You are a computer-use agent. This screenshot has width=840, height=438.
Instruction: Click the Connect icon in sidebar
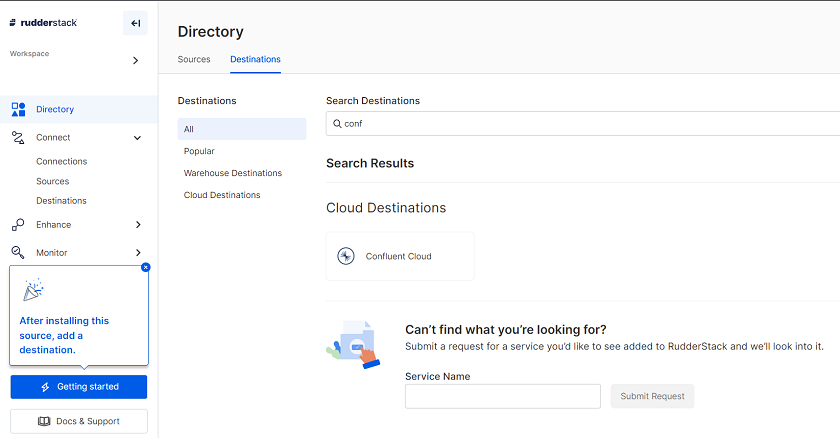18,137
